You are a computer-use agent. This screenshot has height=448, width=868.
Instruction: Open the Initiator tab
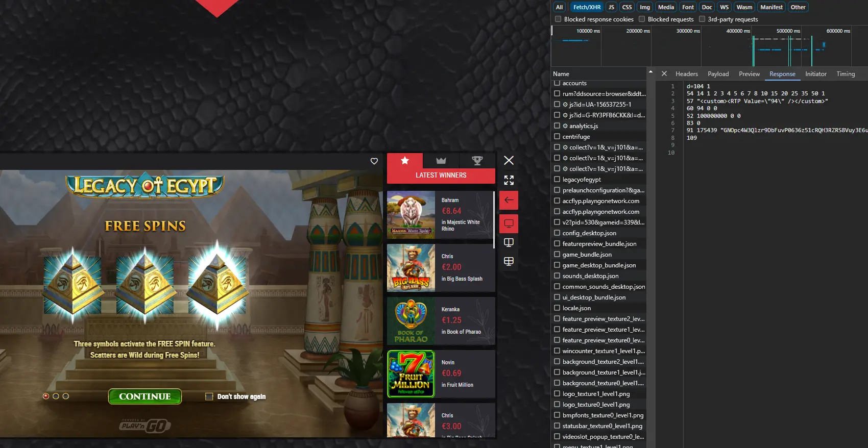816,74
